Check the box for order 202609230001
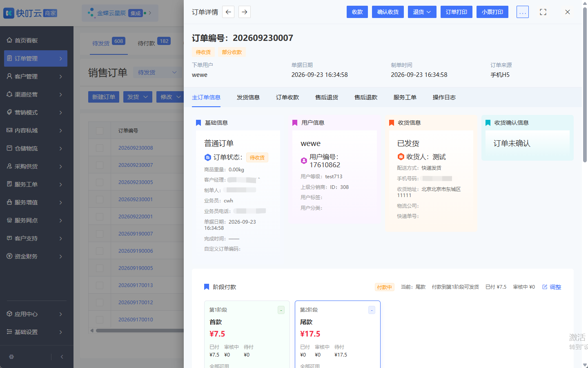 (100, 199)
